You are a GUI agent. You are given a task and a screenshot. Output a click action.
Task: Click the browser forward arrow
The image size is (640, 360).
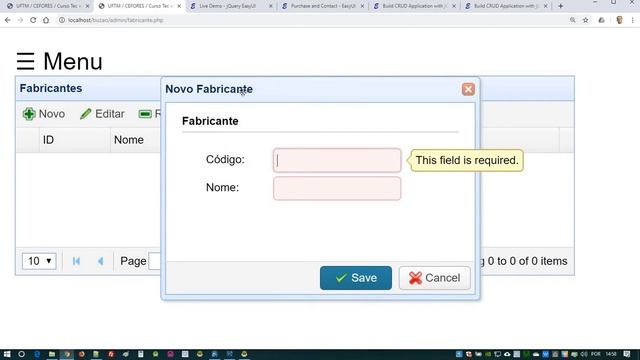[20, 20]
